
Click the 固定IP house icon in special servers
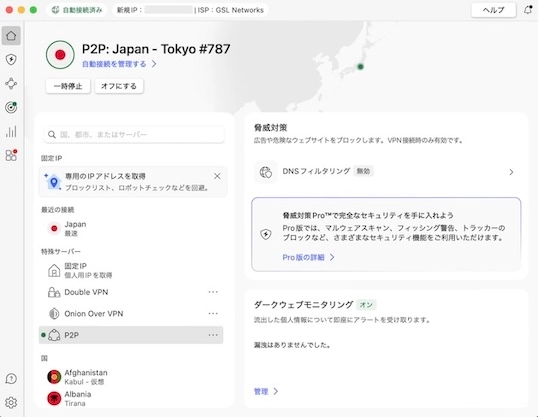tap(54, 270)
